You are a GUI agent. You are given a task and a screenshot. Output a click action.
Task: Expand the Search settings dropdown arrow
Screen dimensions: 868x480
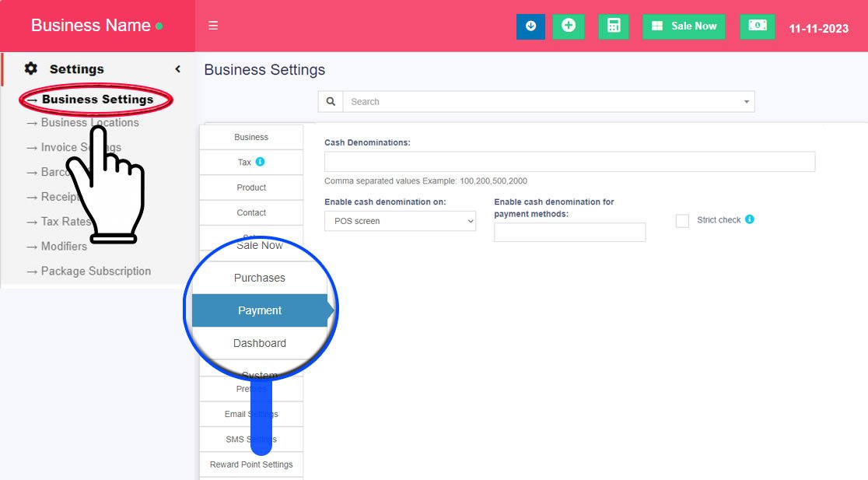coord(747,102)
